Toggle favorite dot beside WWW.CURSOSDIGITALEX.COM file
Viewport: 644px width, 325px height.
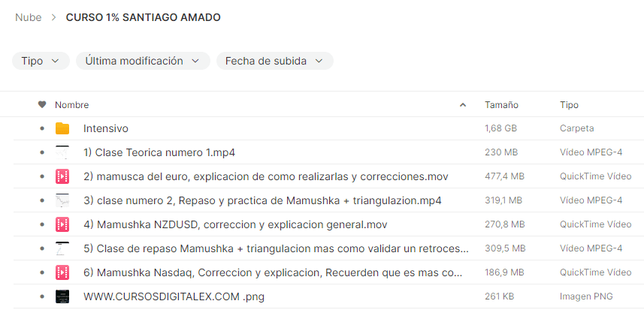[x=42, y=296]
